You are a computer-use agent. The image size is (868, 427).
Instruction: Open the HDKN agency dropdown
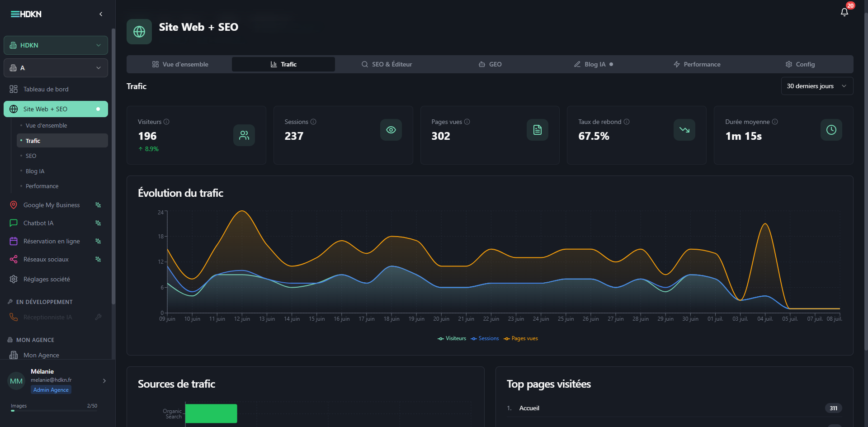point(56,45)
